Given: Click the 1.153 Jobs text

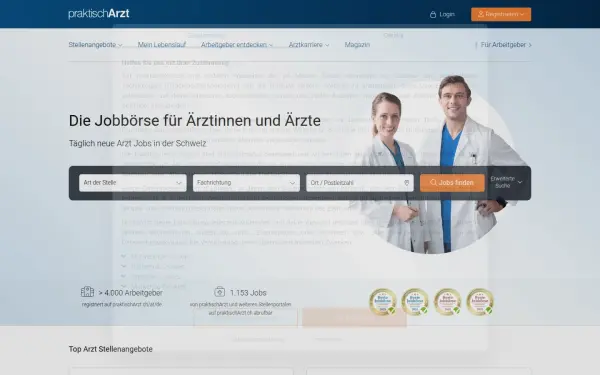Looking at the screenshot, I should [x=248, y=293].
